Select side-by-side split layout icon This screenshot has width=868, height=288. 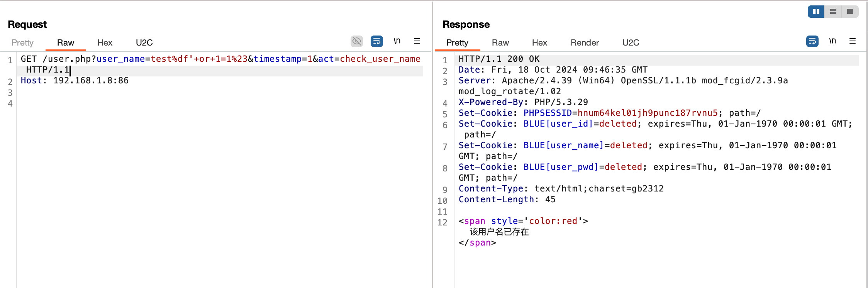point(816,12)
